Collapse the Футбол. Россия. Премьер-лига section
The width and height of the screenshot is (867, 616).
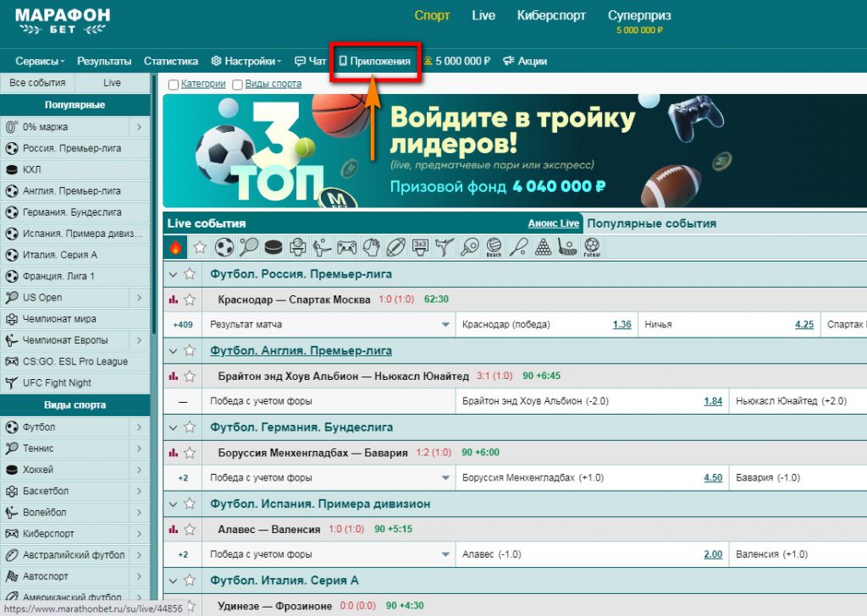click(x=174, y=274)
